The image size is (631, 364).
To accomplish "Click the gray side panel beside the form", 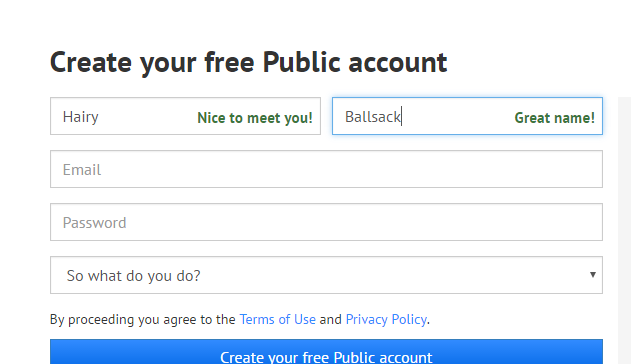I will coord(625,230).
